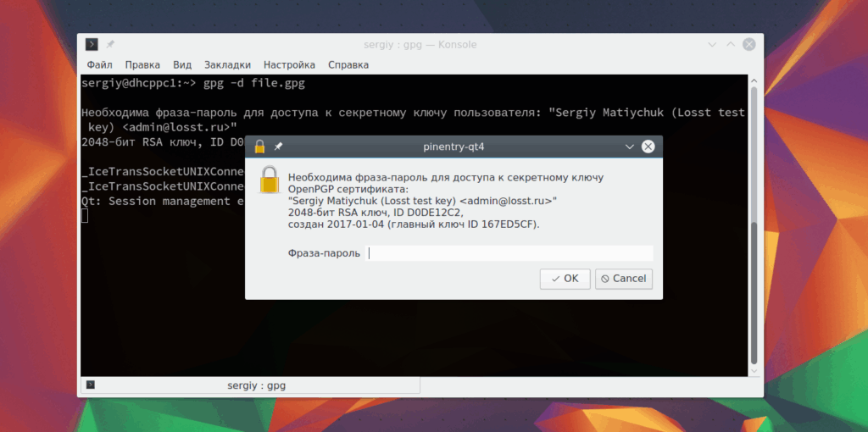
Task: Minimize the pinentry-qt4 dialog with chevron
Action: tap(629, 147)
